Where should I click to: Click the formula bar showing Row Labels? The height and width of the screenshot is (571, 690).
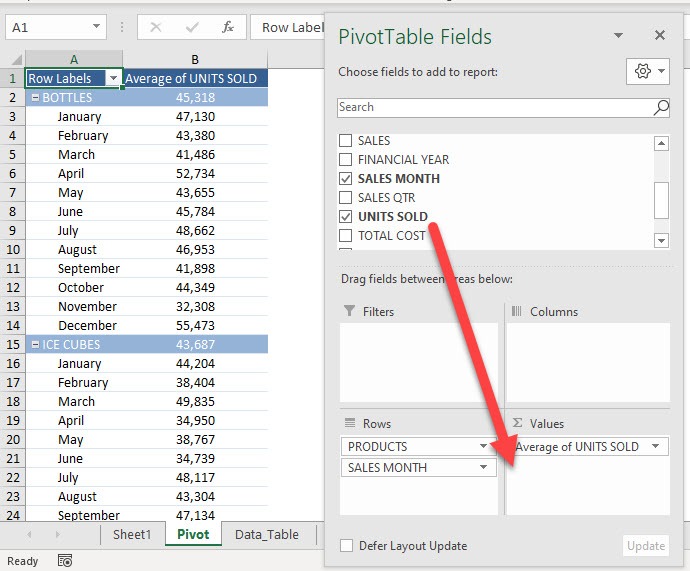[289, 27]
